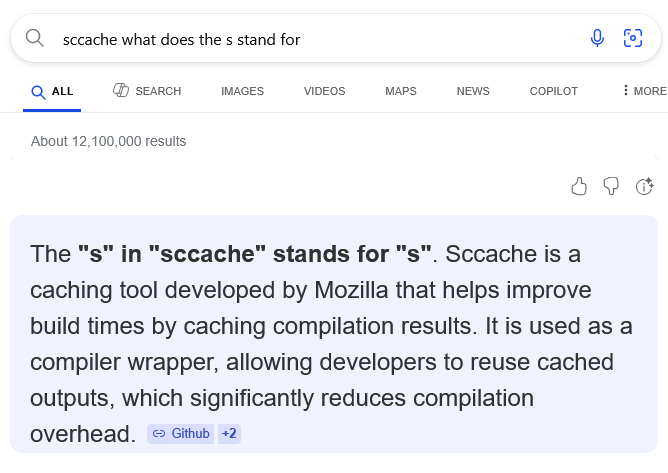Click the magnifying glass search icon

(35, 39)
